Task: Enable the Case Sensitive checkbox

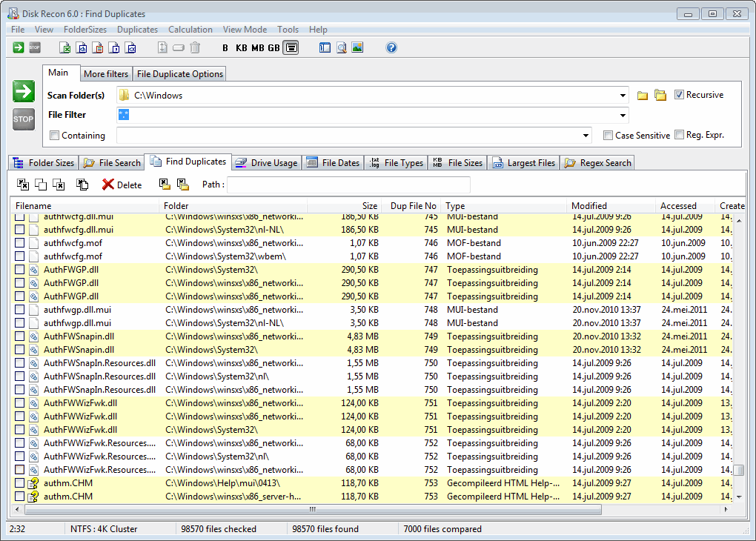Action: pyautogui.click(x=608, y=136)
